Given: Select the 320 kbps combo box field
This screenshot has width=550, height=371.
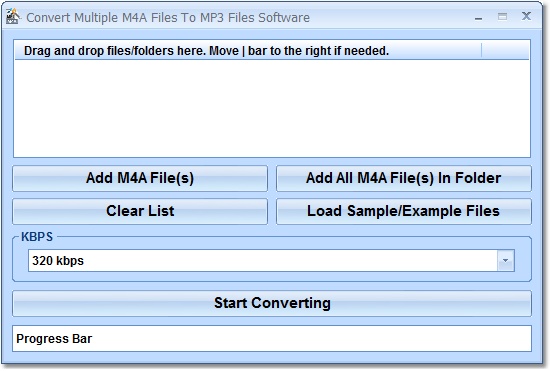Looking at the screenshot, I should coord(271,261).
